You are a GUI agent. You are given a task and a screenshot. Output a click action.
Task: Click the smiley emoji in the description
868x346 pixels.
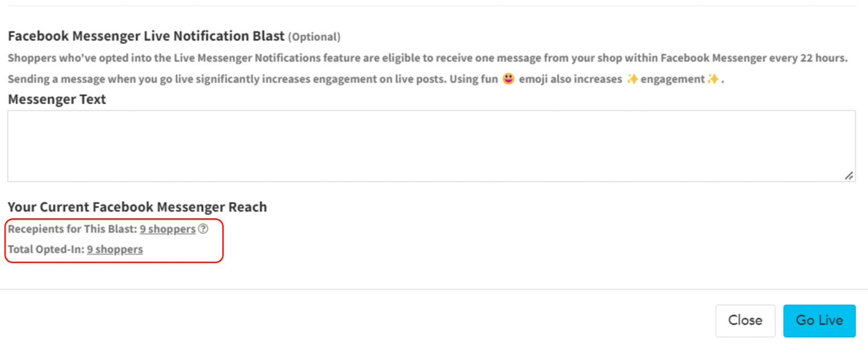[x=508, y=79]
